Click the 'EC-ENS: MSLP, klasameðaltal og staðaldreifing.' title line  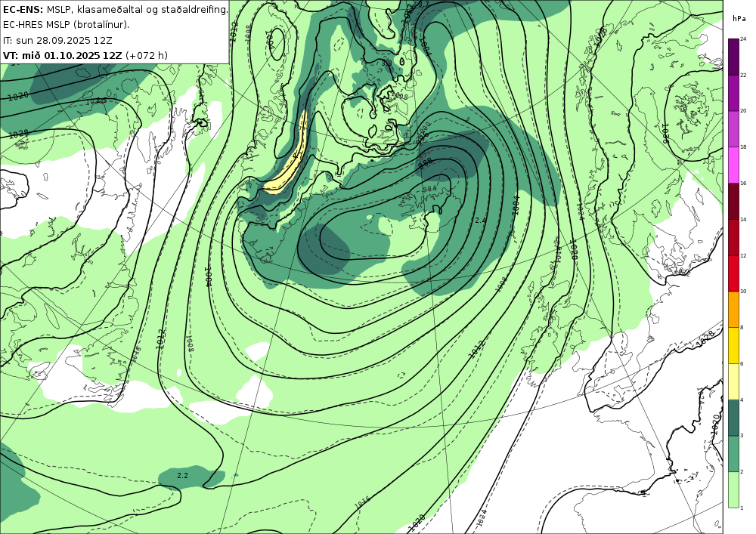click(x=115, y=9)
